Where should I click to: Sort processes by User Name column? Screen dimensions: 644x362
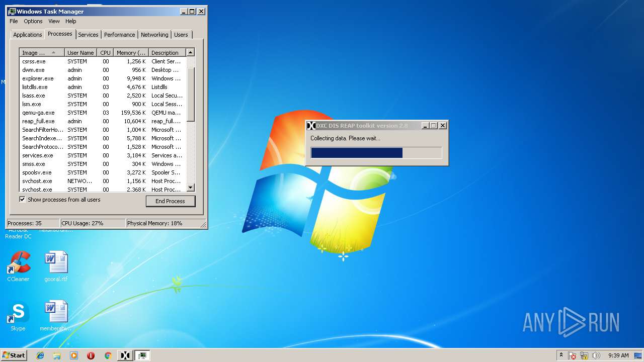(x=80, y=52)
